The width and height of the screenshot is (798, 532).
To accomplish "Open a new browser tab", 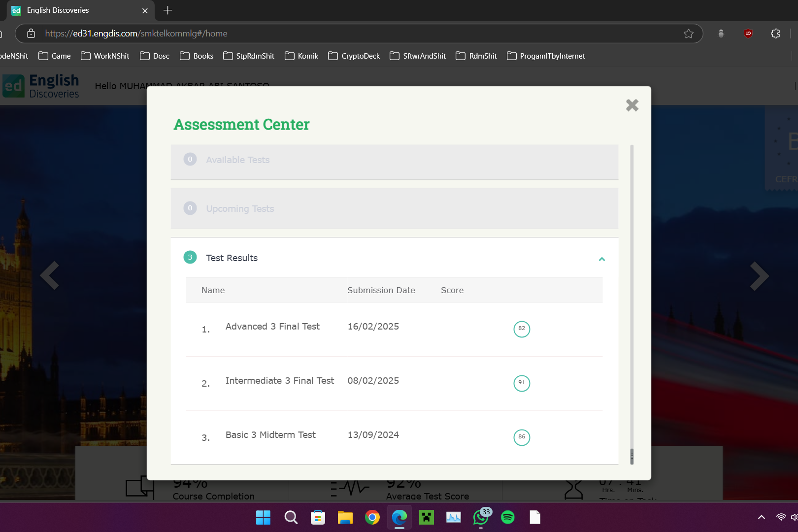I will tap(167, 10).
